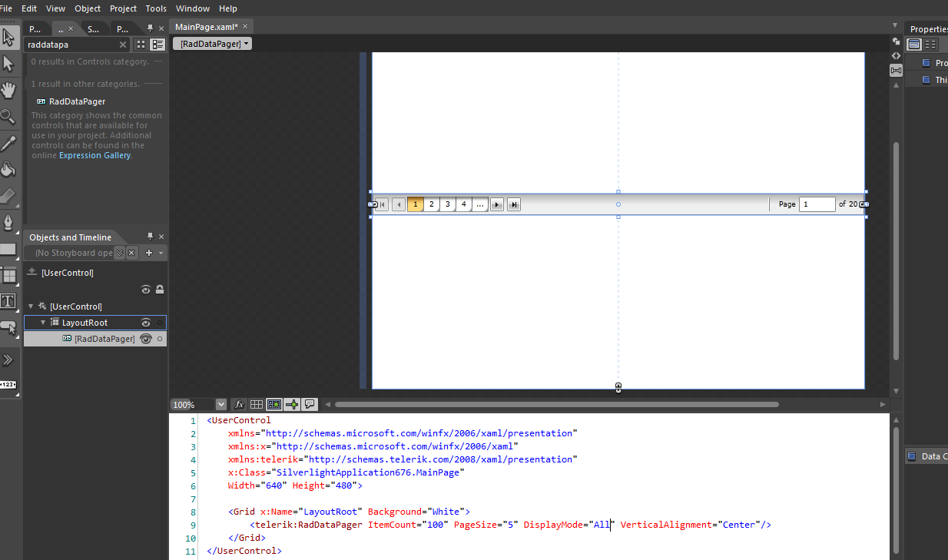Switch to the MainPage.xaml tab
Viewport: 948px width, 560px height.
coord(207,27)
